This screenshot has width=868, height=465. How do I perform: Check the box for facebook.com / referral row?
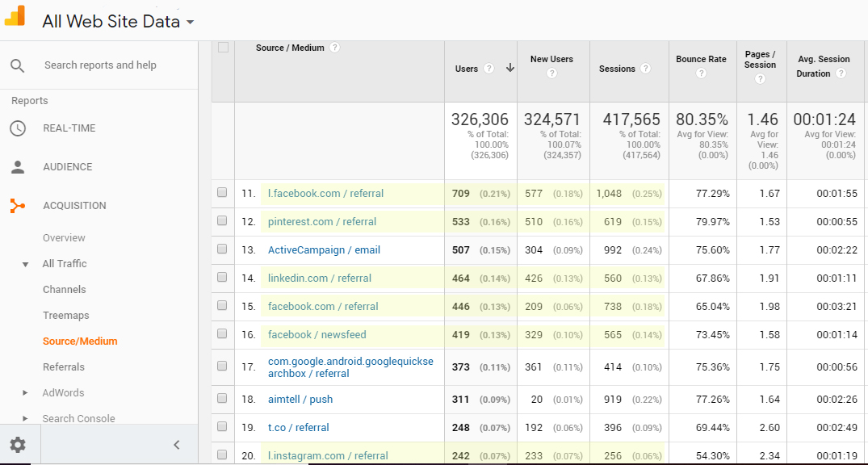tap(222, 306)
